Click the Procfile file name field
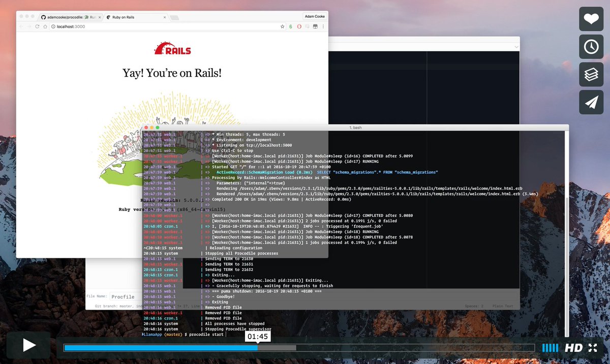 (x=123, y=297)
